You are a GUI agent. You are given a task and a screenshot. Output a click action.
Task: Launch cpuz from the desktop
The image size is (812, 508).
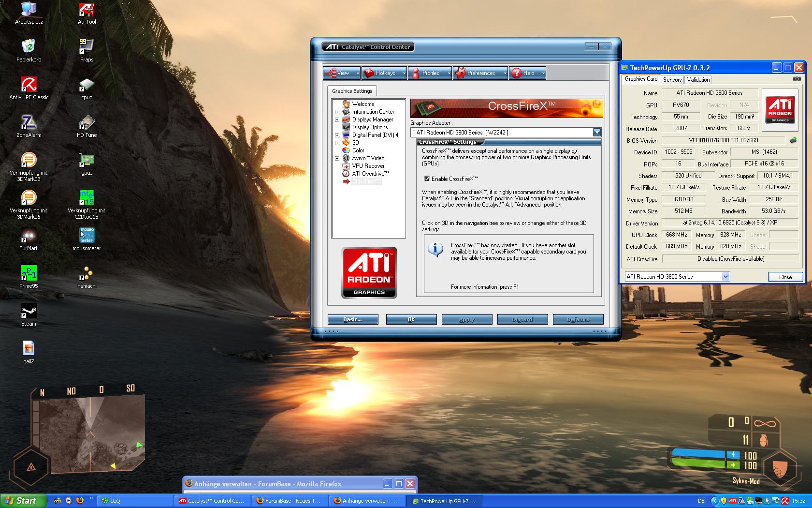tap(87, 89)
